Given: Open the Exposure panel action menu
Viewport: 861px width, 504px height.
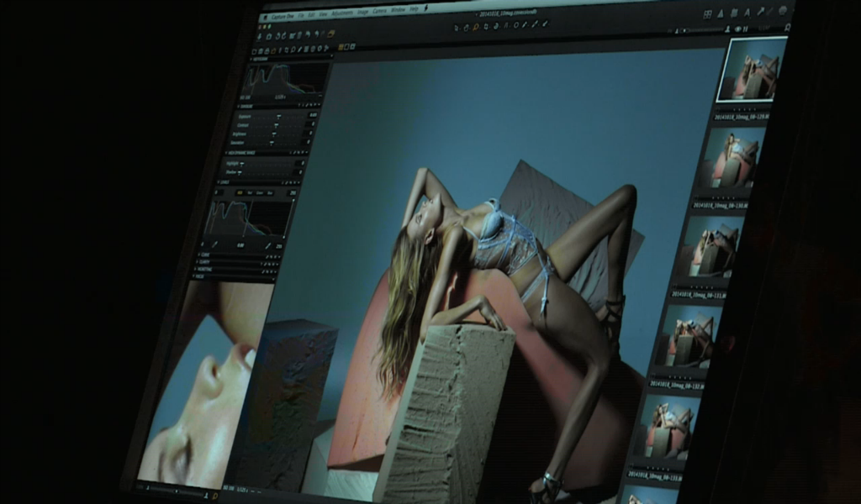Looking at the screenshot, I should coord(319,105).
